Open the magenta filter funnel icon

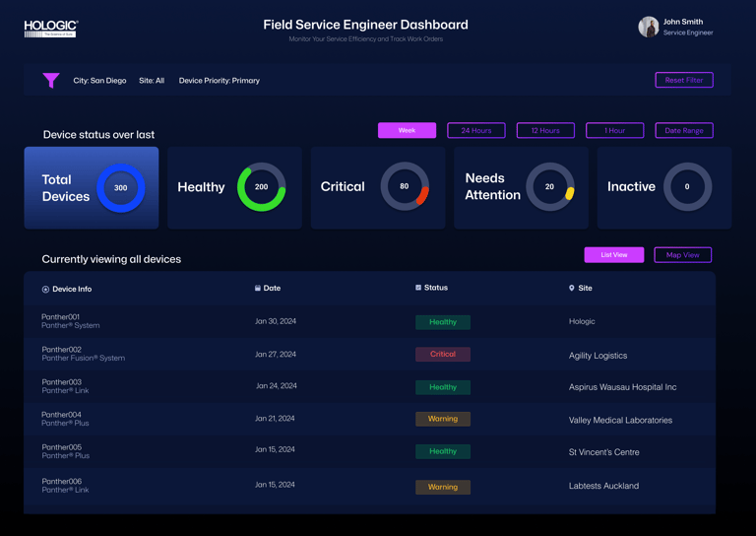click(50, 80)
